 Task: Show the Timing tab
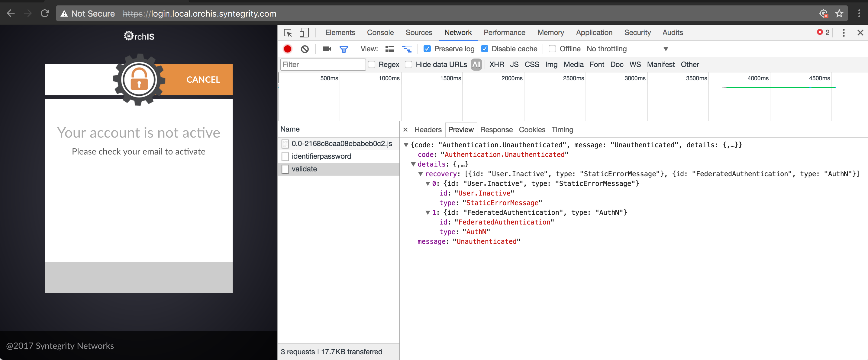click(x=562, y=129)
